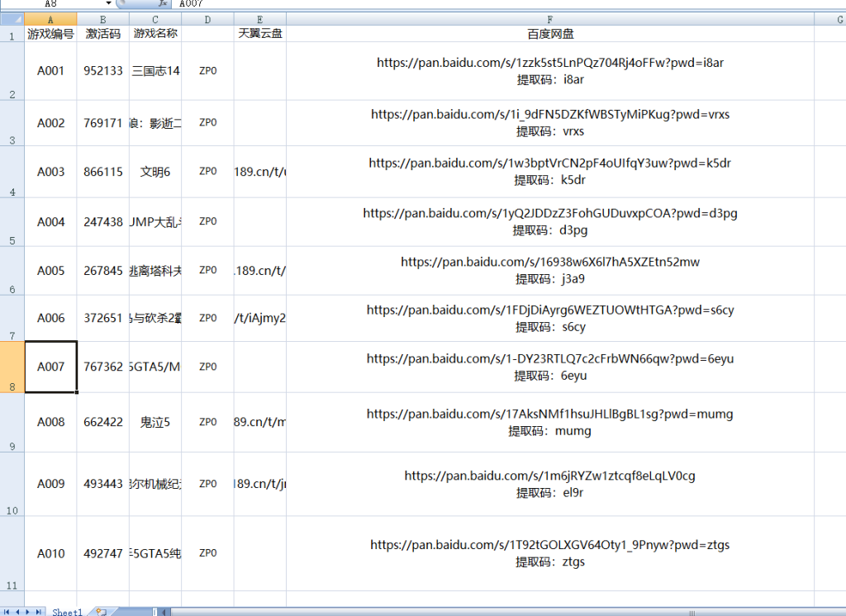Click the Baidu link with pwd=k5dr
The image size is (846, 616).
point(549,163)
